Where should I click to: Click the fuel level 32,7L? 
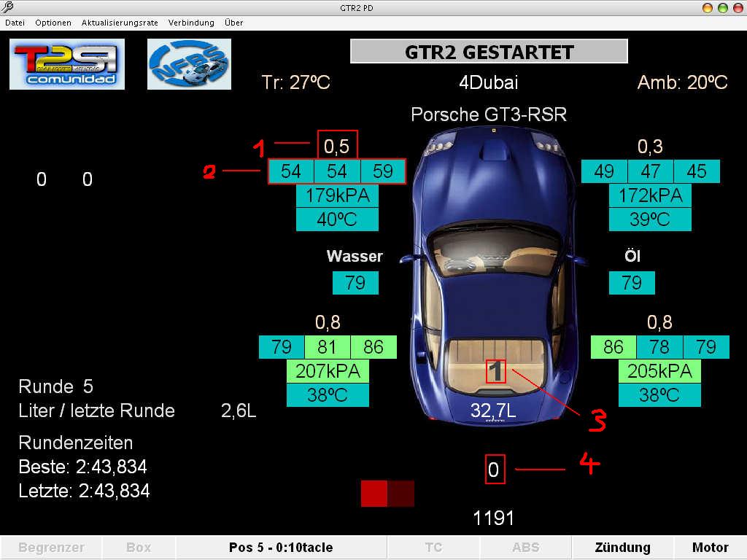pos(493,411)
